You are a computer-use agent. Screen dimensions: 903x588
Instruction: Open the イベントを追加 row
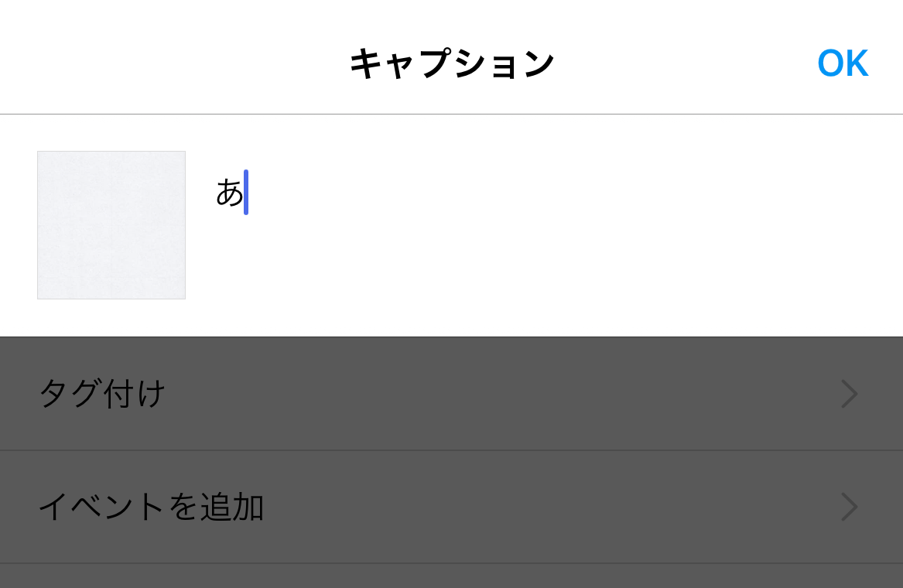tap(452, 507)
